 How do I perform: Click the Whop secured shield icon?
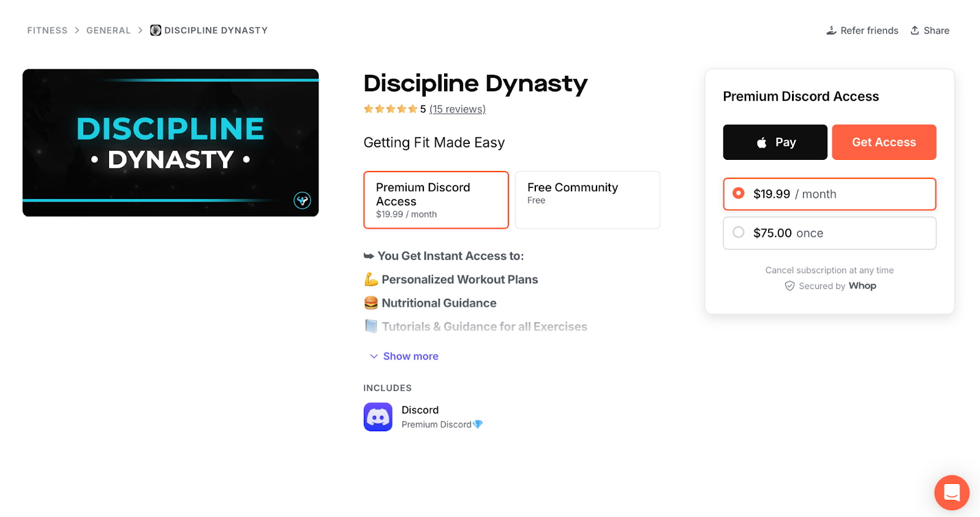pyautogui.click(x=790, y=286)
